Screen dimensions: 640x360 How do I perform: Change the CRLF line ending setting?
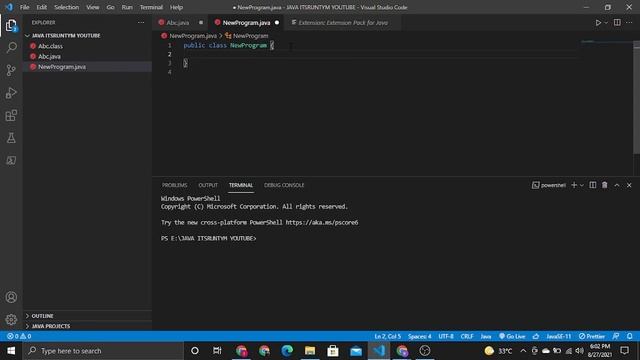(467, 336)
